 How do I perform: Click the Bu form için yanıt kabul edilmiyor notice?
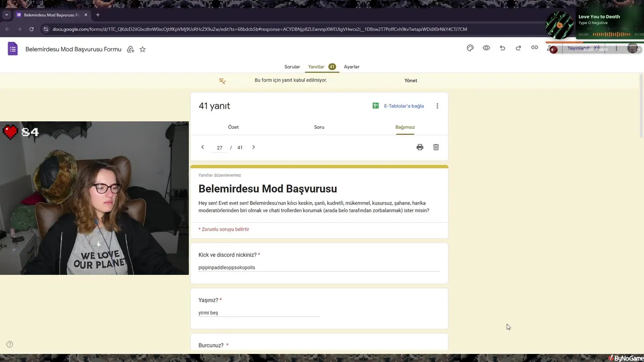click(291, 80)
